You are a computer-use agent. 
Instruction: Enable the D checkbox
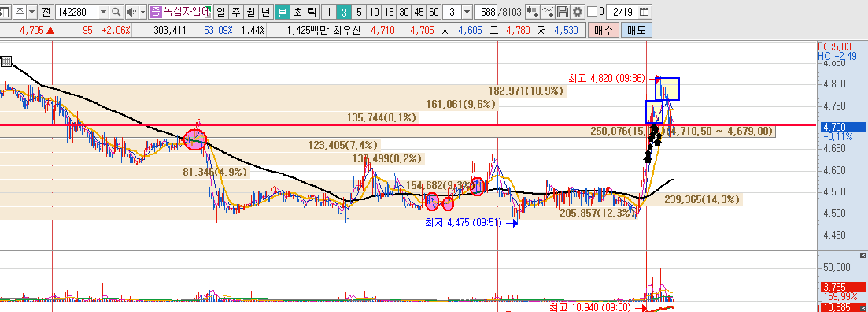pyautogui.click(x=592, y=11)
